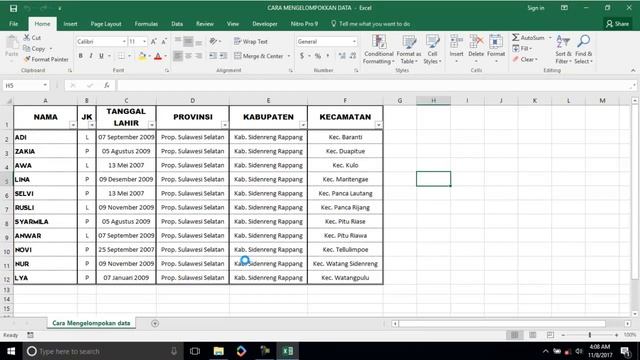Screen dimensions: 640x360
Task: Toggle Bold formatting
Action: [x=80, y=56]
